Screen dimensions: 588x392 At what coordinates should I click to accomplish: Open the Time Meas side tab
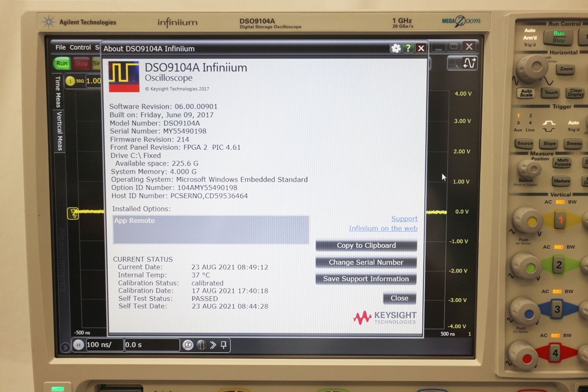coord(58,92)
